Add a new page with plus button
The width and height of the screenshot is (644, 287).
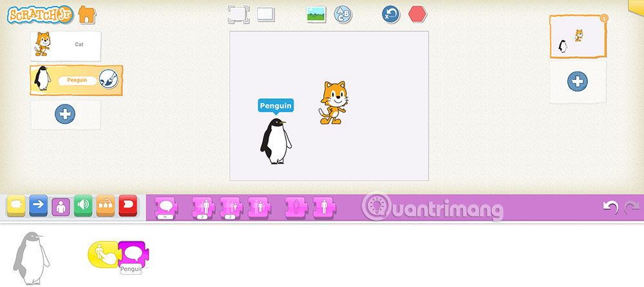pos(578,81)
